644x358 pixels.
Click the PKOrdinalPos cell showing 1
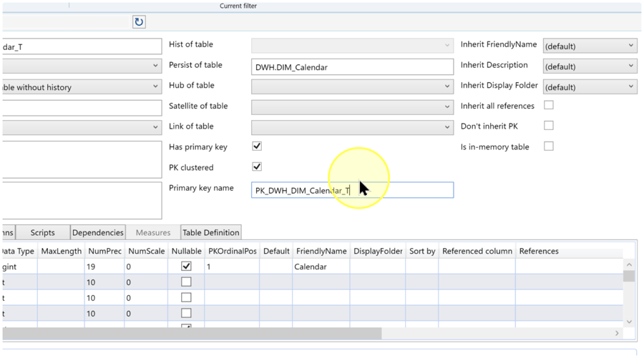tap(233, 267)
